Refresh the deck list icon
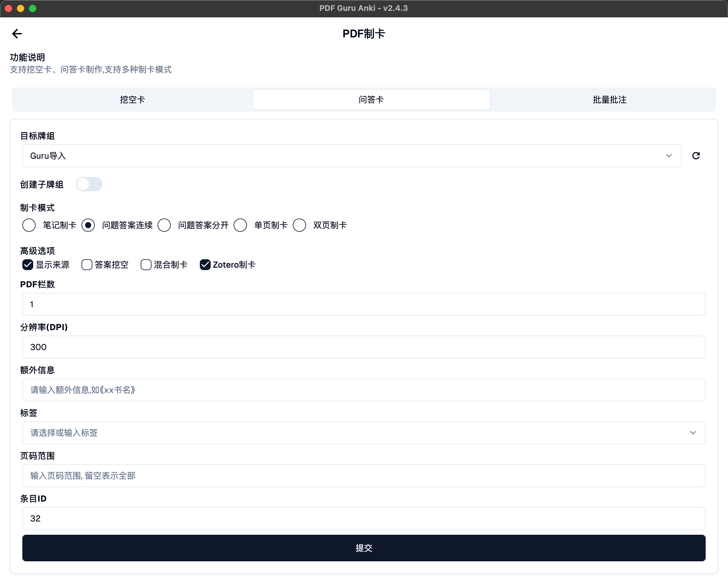The width and height of the screenshot is (728, 577). pos(696,156)
